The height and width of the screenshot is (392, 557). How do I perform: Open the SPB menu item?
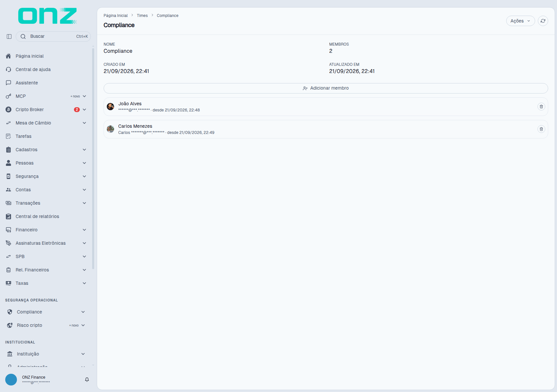pyautogui.click(x=46, y=256)
